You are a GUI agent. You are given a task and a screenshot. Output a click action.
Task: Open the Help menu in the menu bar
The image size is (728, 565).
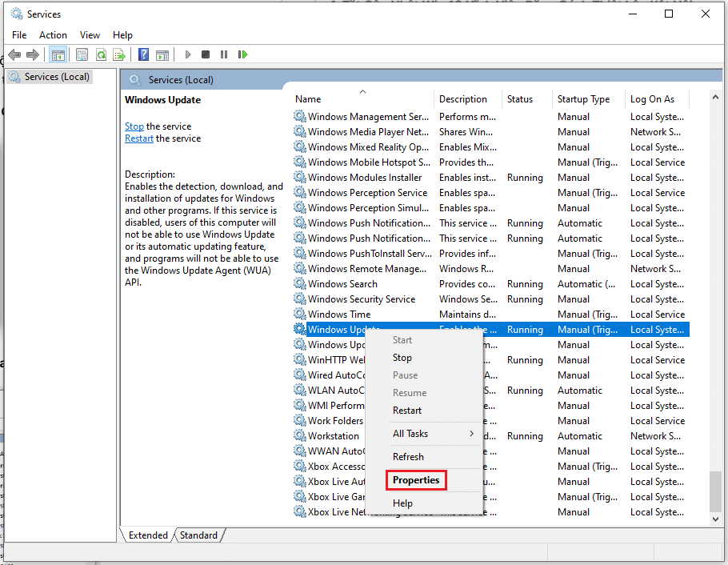122,35
